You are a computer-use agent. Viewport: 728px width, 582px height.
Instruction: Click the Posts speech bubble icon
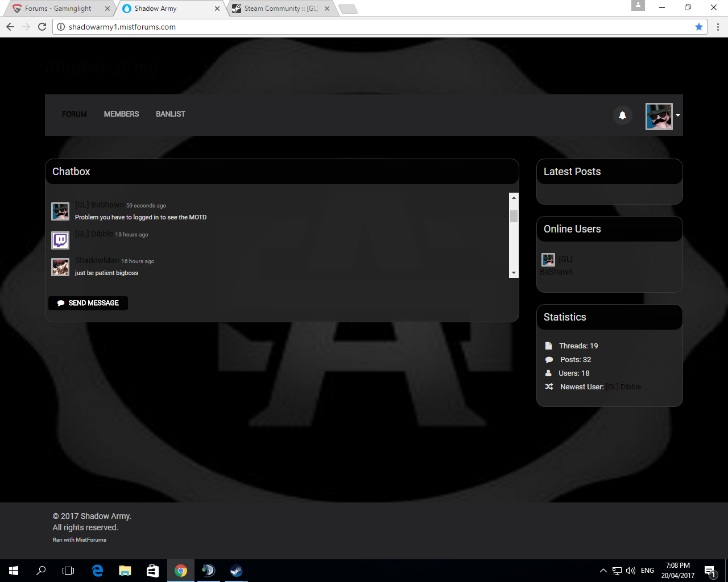pos(549,360)
